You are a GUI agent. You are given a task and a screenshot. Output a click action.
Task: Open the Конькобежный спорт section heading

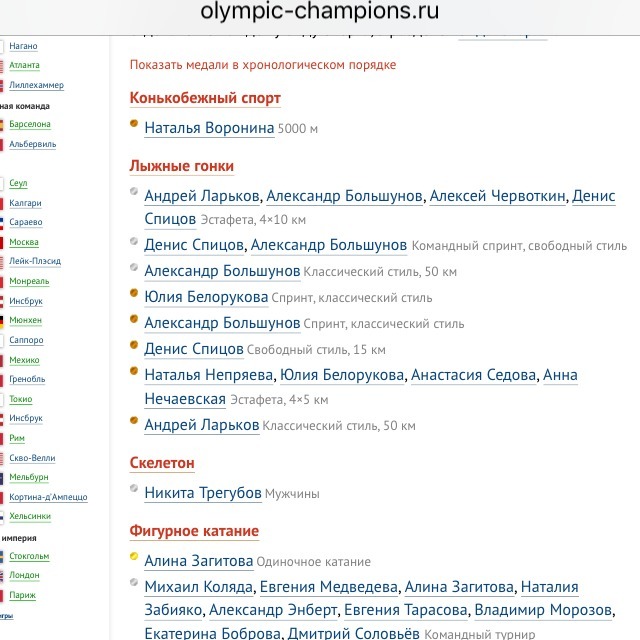click(x=205, y=99)
